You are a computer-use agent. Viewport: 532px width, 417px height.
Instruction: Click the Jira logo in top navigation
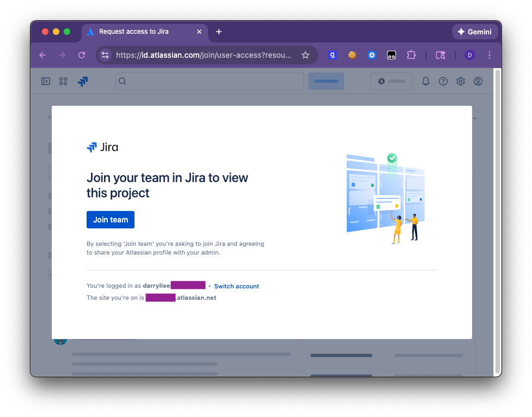click(83, 81)
